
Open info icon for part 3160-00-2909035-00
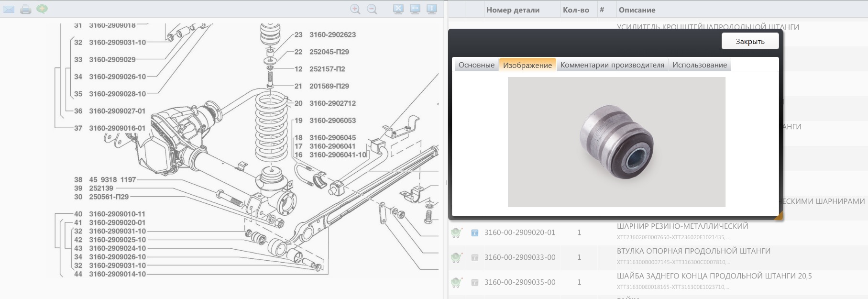pos(475,283)
